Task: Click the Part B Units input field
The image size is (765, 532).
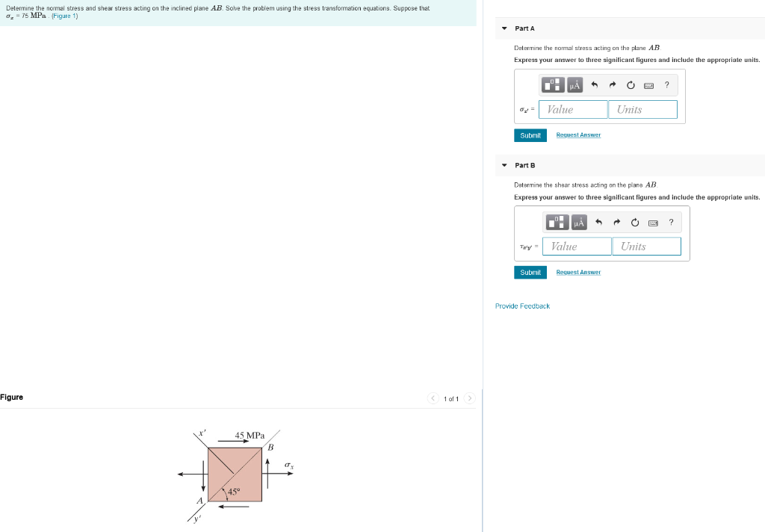Action: pyautogui.click(x=647, y=247)
